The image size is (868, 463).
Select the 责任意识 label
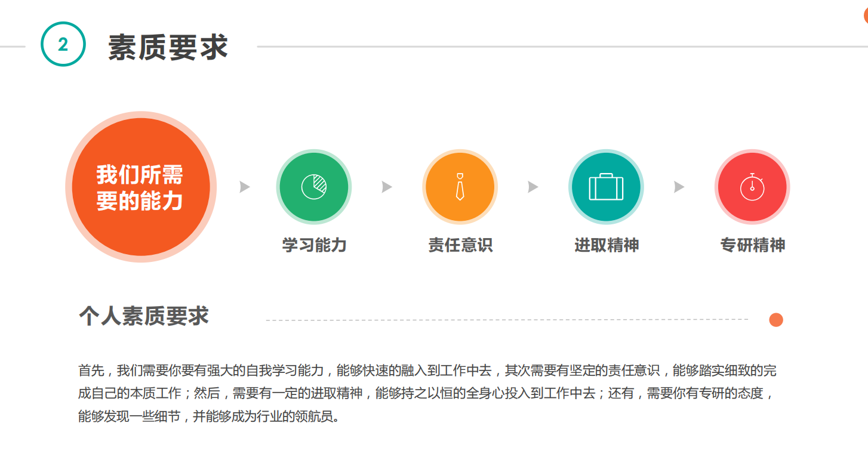460,245
